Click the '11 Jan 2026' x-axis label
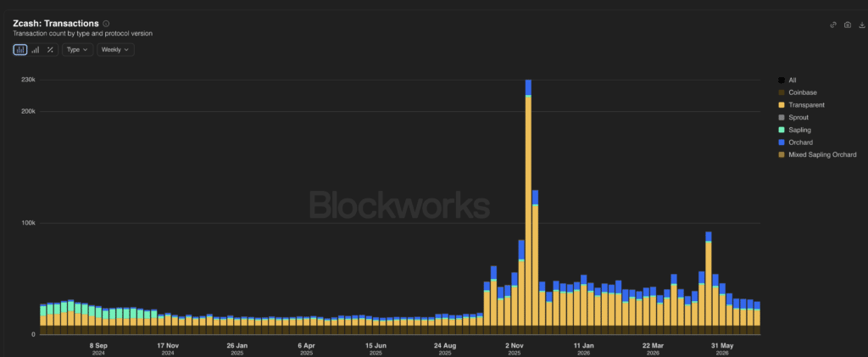 (583, 349)
